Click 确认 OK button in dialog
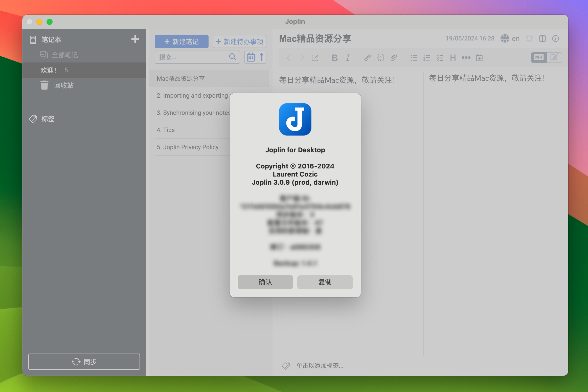Image resolution: width=588 pixels, height=392 pixels. point(265,282)
